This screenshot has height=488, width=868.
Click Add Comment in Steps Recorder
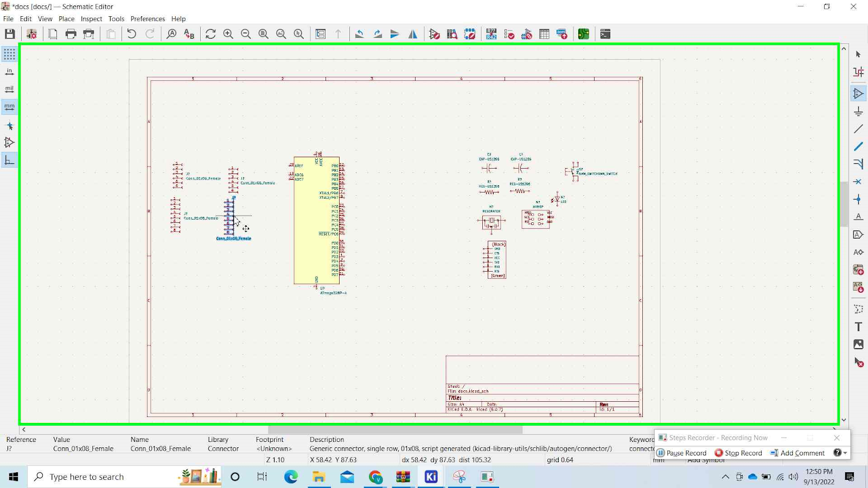pyautogui.click(x=797, y=453)
